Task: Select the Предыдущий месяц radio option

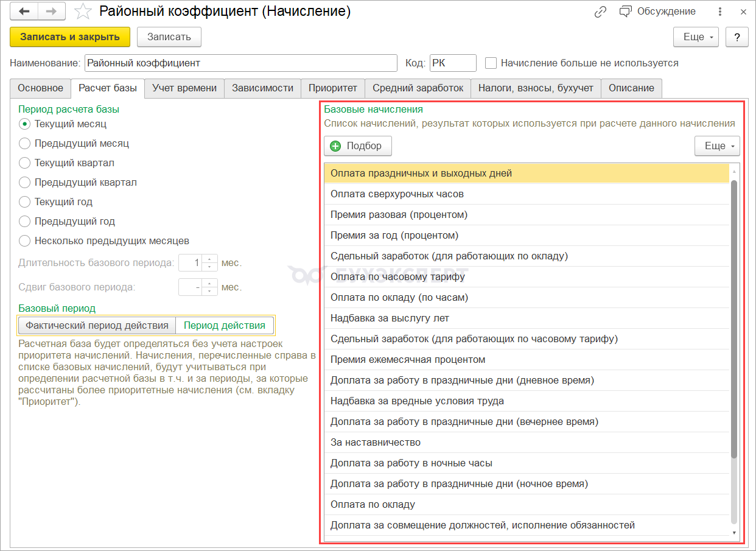Action: point(25,144)
